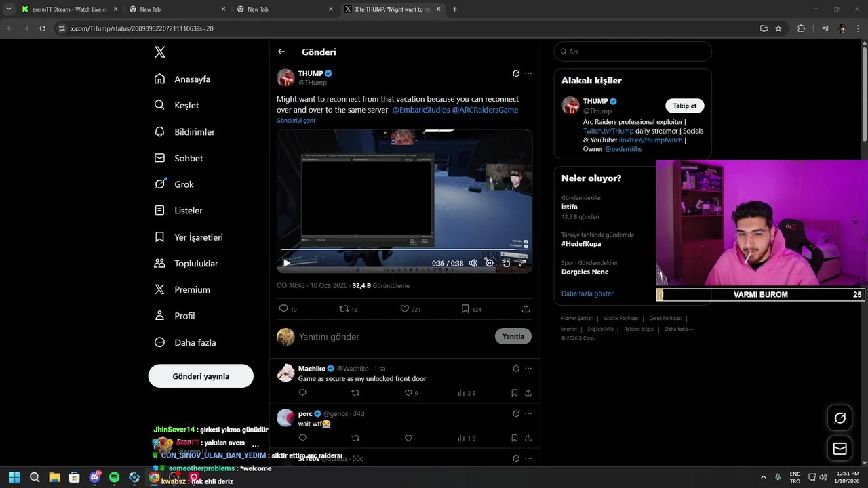
Task: Show hidden system tray icons
Action: point(763,477)
